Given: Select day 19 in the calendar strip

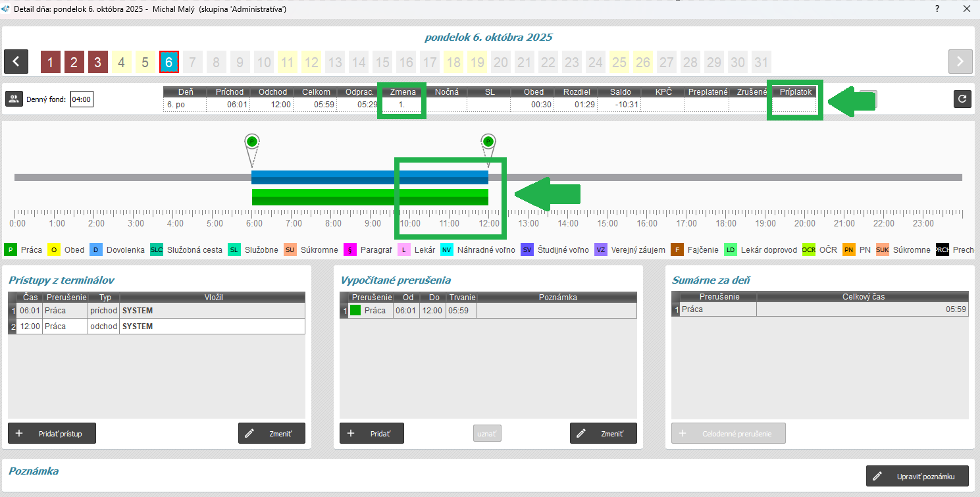Looking at the screenshot, I should click(477, 63).
